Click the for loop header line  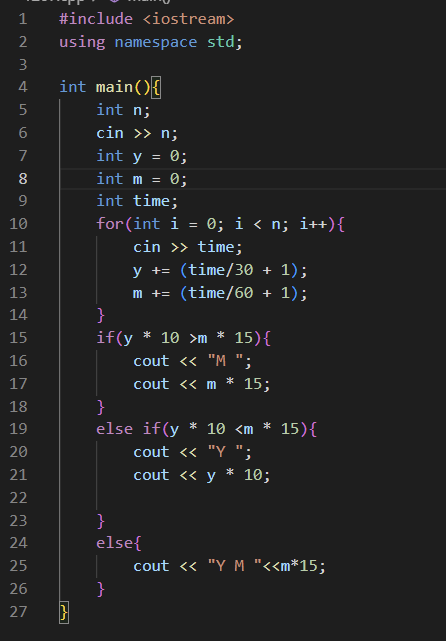pos(220,224)
